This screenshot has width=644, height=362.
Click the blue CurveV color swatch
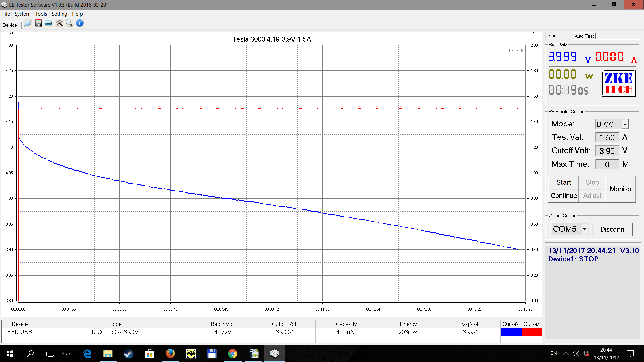coord(511,332)
